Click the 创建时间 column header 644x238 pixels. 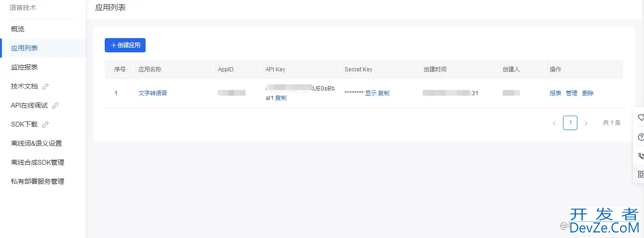(435, 69)
